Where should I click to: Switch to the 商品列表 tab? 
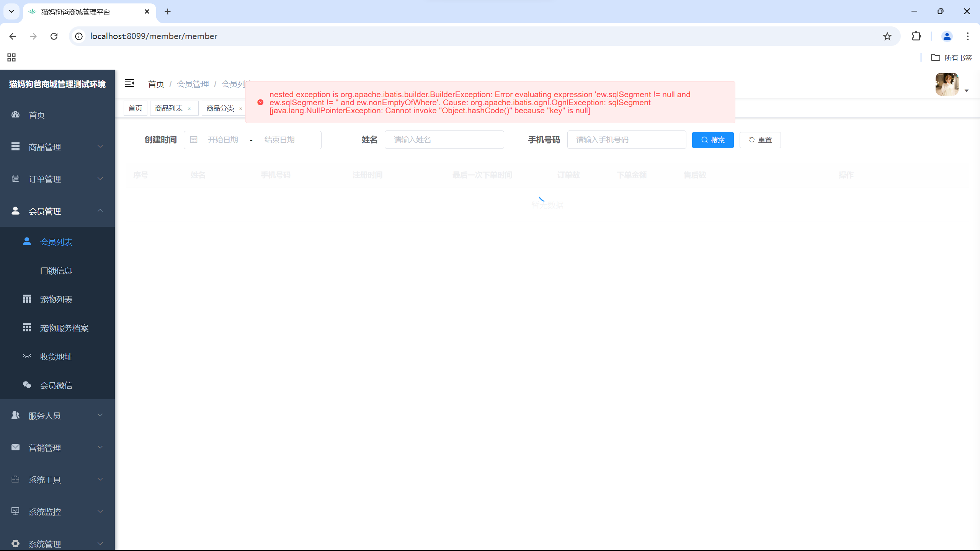(169, 108)
